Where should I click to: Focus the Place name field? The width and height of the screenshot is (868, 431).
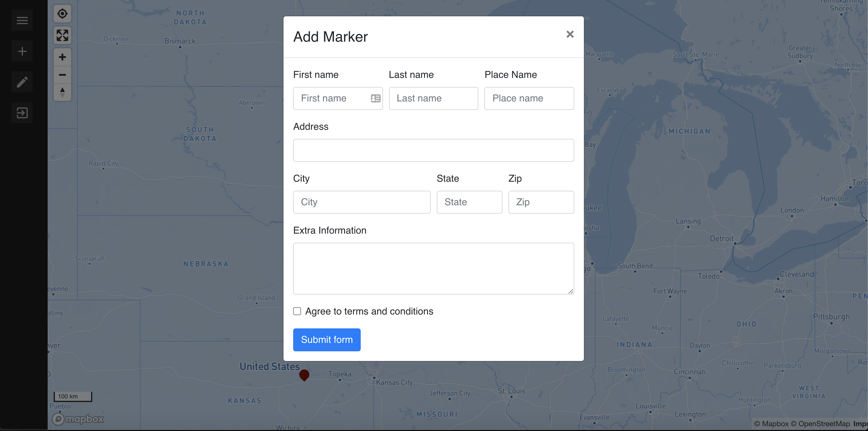[529, 98]
